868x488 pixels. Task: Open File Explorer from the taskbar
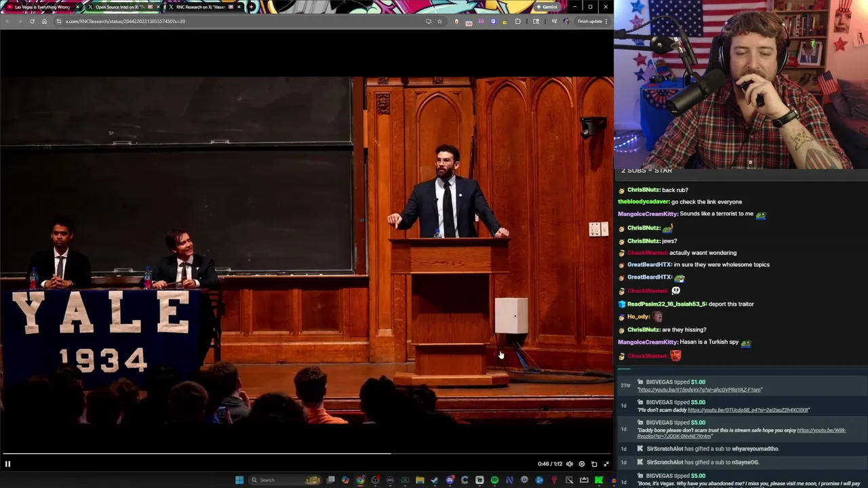420,480
